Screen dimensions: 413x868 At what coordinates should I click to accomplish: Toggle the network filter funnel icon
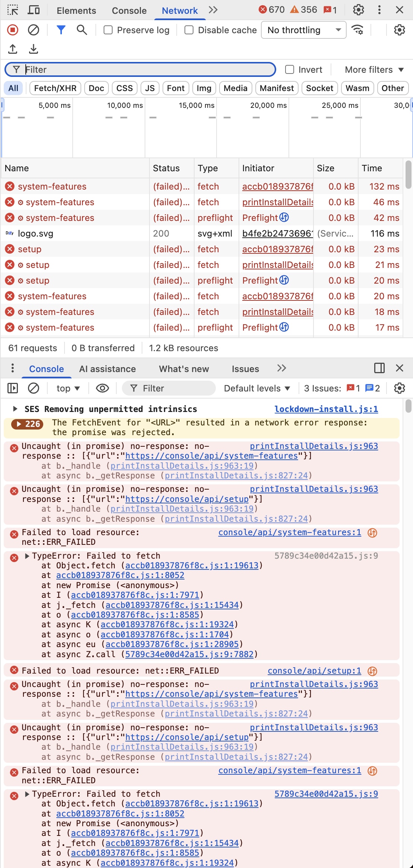coord(61,30)
